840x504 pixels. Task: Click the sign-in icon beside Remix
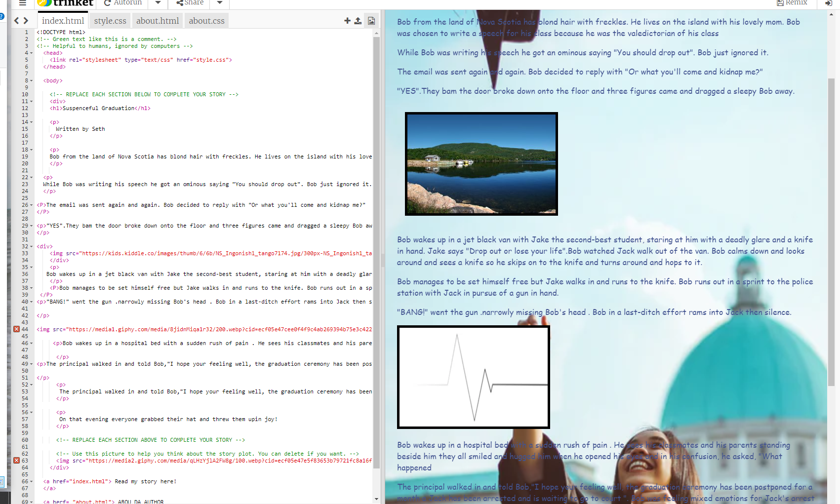pyautogui.click(x=829, y=3)
